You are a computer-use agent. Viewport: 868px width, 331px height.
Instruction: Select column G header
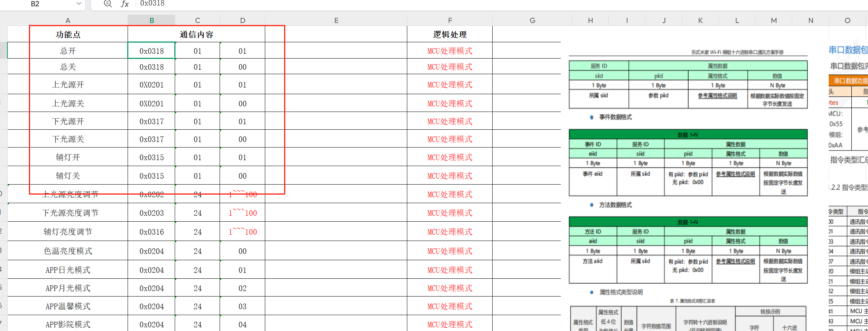[532, 20]
